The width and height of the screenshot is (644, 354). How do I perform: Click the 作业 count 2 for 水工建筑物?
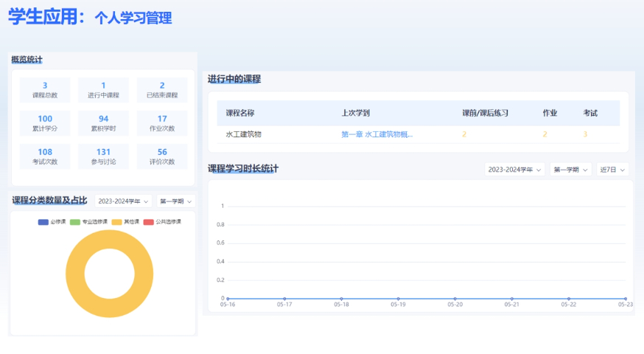[x=545, y=134]
